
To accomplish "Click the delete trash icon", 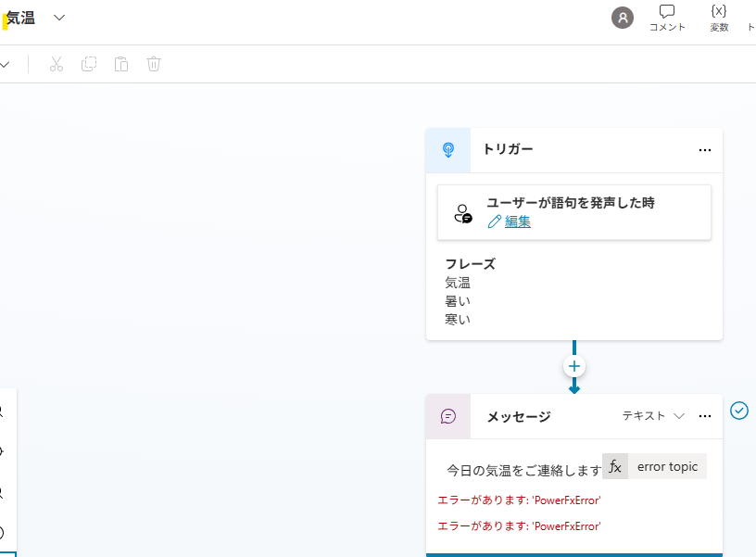I will [153, 64].
